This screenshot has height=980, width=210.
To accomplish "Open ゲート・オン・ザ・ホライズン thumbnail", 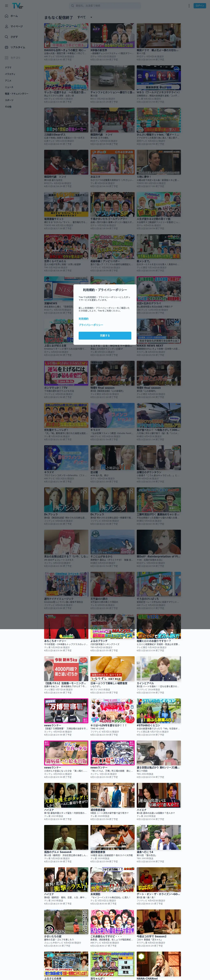I will pyautogui.click(x=159, y=880).
